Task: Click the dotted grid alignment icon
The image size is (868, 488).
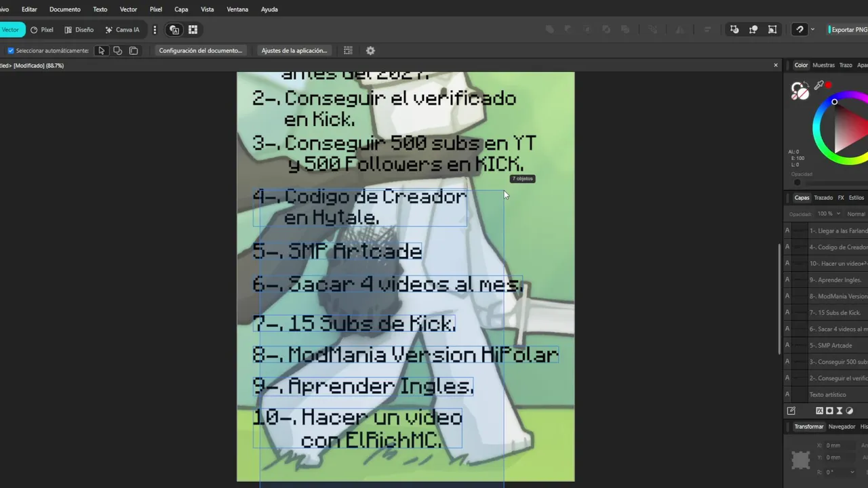Action: (x=348, y=51)
